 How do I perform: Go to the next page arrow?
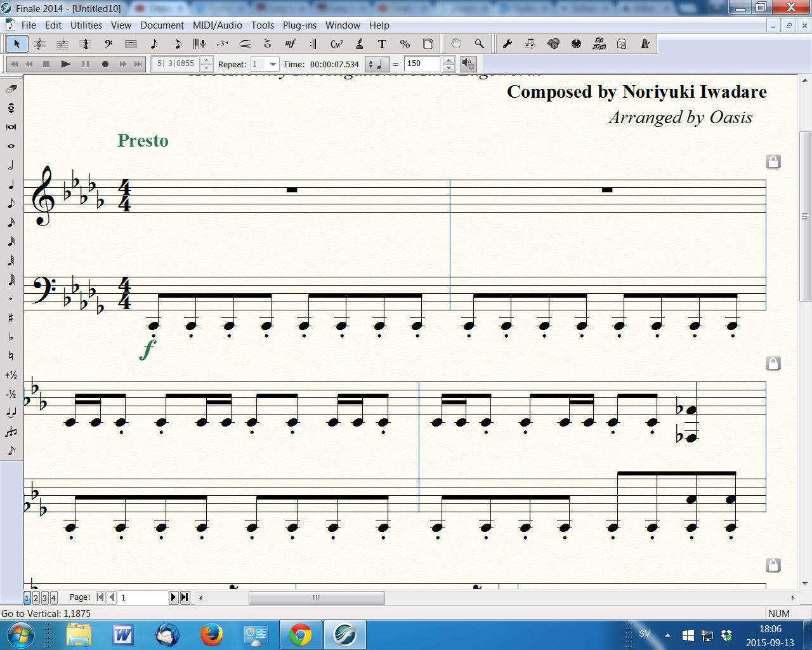tap(173, 597)
